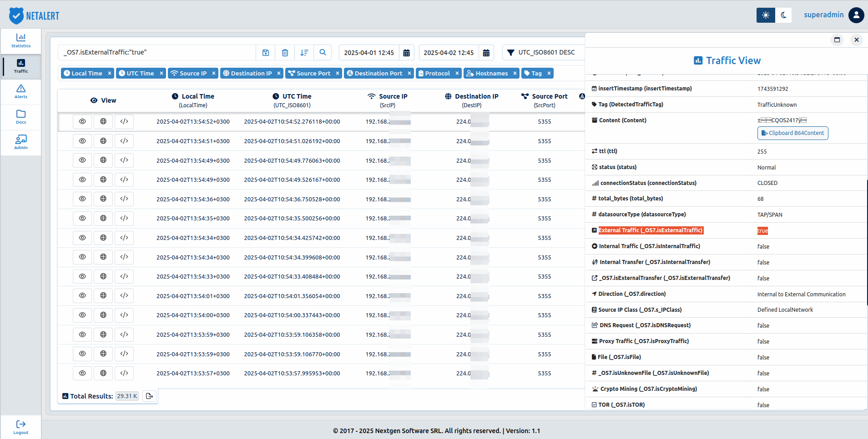Edit the end date 2025-04-02 12:45 field

click(x=449, y=53)
